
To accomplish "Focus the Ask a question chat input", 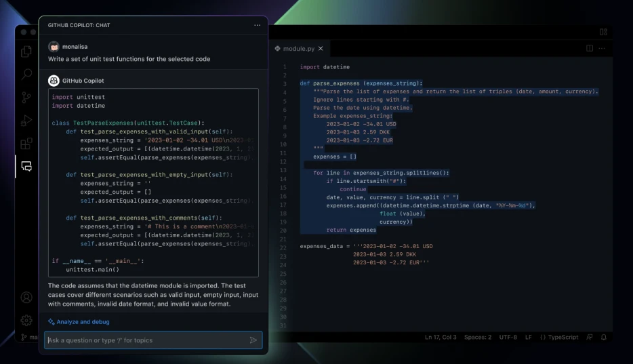I will click(153, 340).
